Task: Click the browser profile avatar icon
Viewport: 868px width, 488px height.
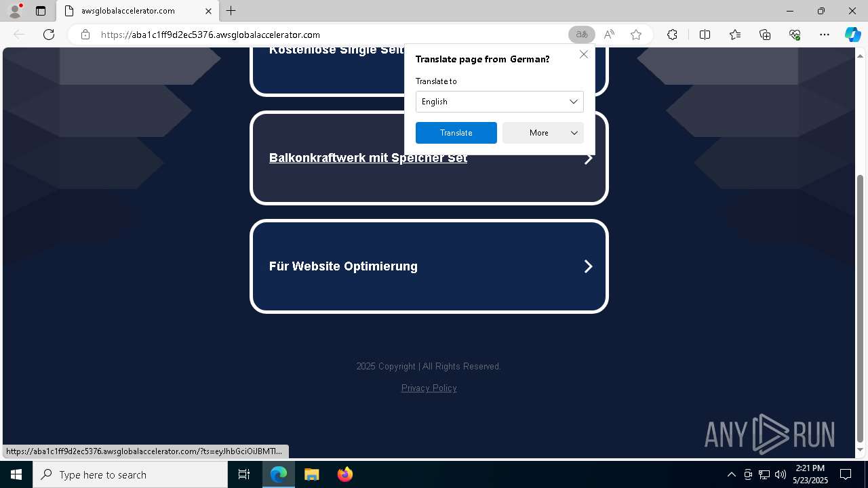Action: point(15,11)
